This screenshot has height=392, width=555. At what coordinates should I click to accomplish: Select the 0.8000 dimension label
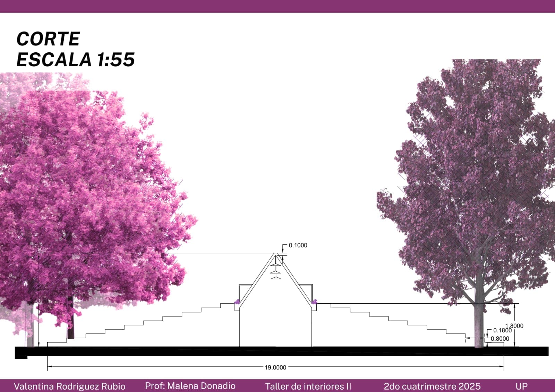coord(500,339)
